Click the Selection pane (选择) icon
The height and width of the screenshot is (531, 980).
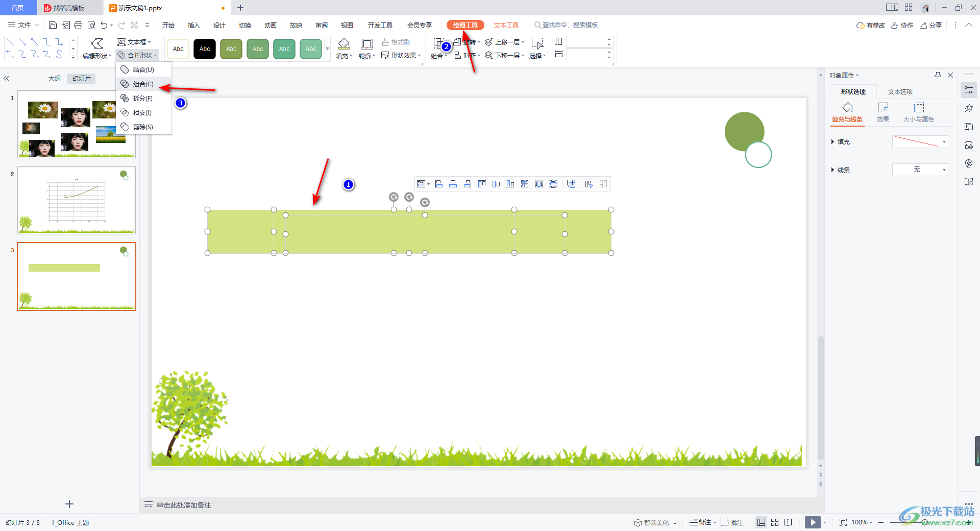[x=537, y=44]
